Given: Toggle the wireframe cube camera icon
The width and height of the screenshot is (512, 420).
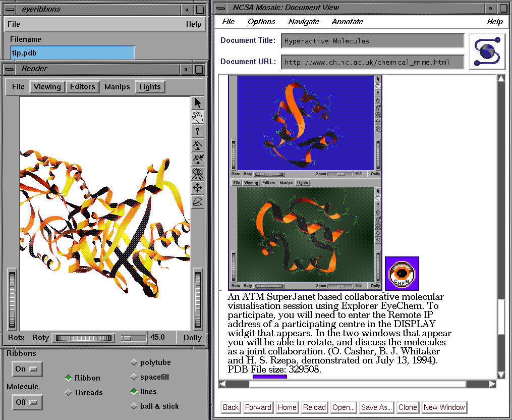Looking at the screenshot, I should [x=198, y=201].
